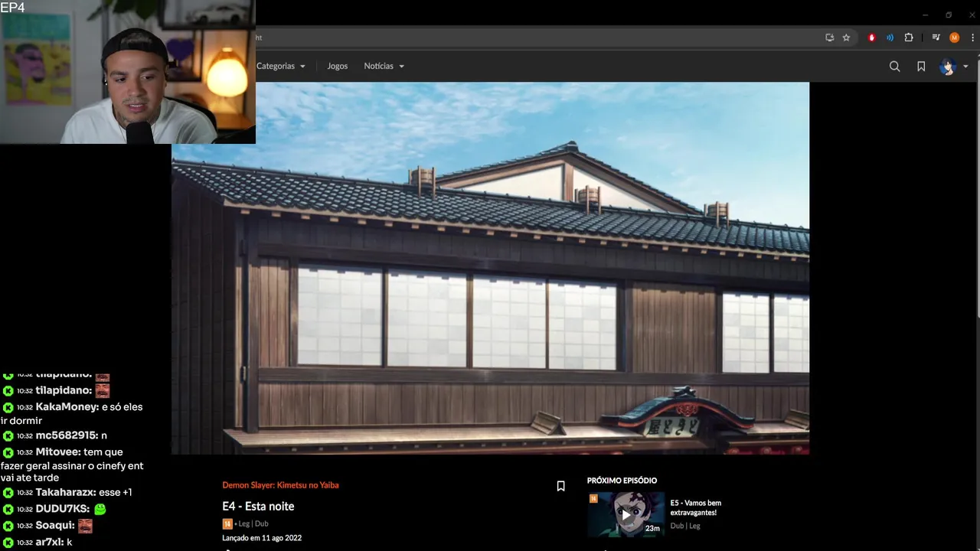This screenshot has width=980, height=551.
Task: Open the media controls icon
Action: tap(936, 37)
